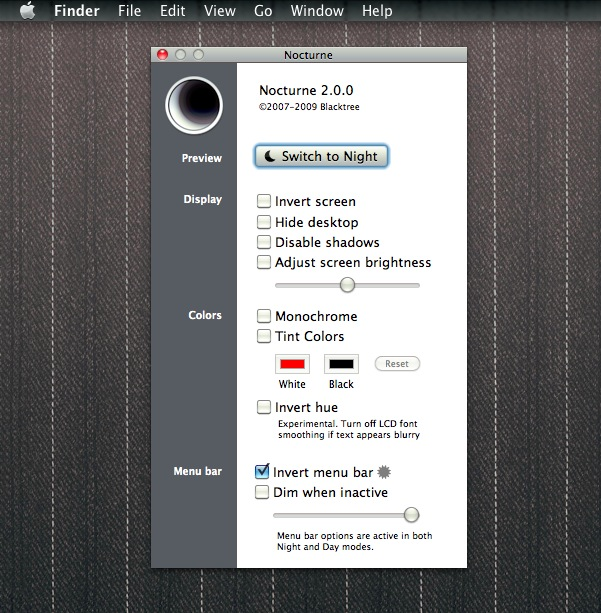This screenshot has height=613, width=601.
Task: Enable the Invert screen checkbox
Action: pyautogui.click(x=264, y=201)
